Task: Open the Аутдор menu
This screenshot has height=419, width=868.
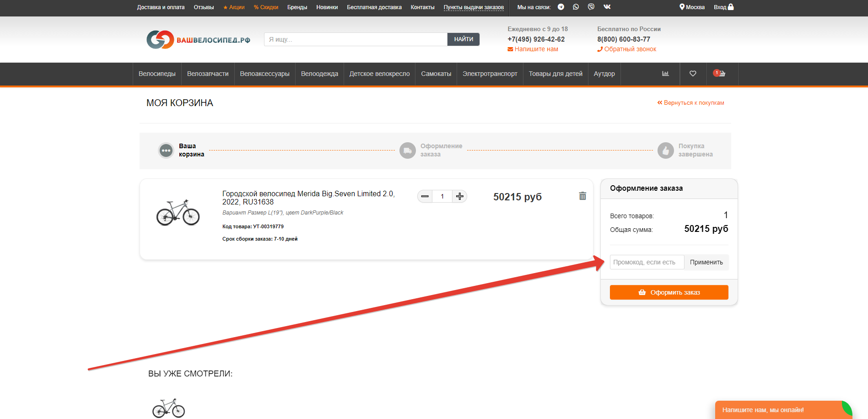Action: coord(604,74)
